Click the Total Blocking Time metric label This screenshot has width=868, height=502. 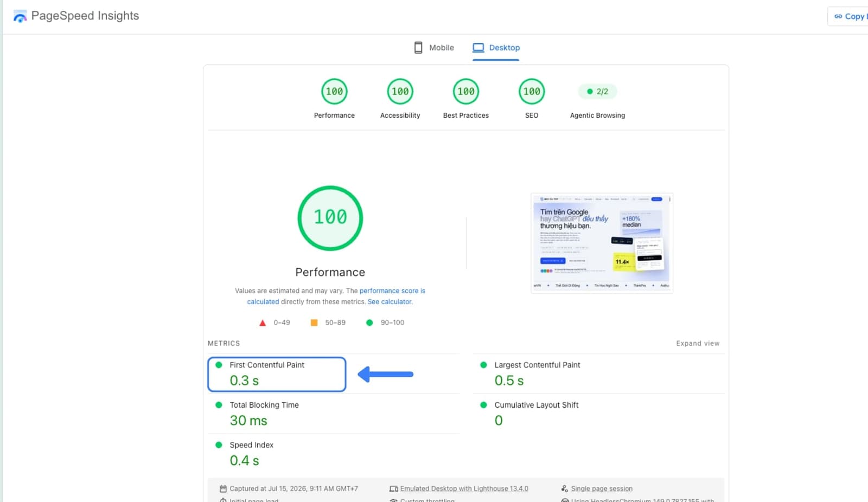point(264,405)
